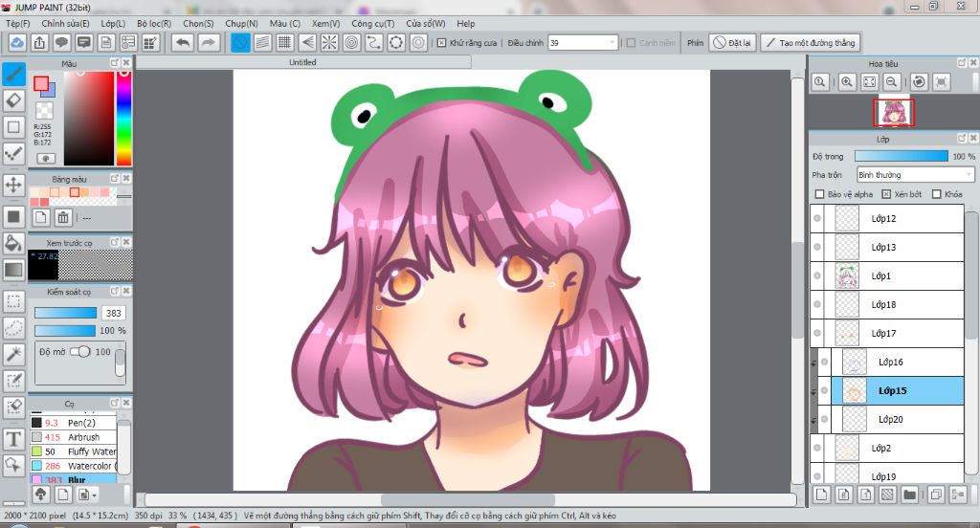Click the transparent color swatch
This screenshot has width=980, height=528.
point(44,111)
